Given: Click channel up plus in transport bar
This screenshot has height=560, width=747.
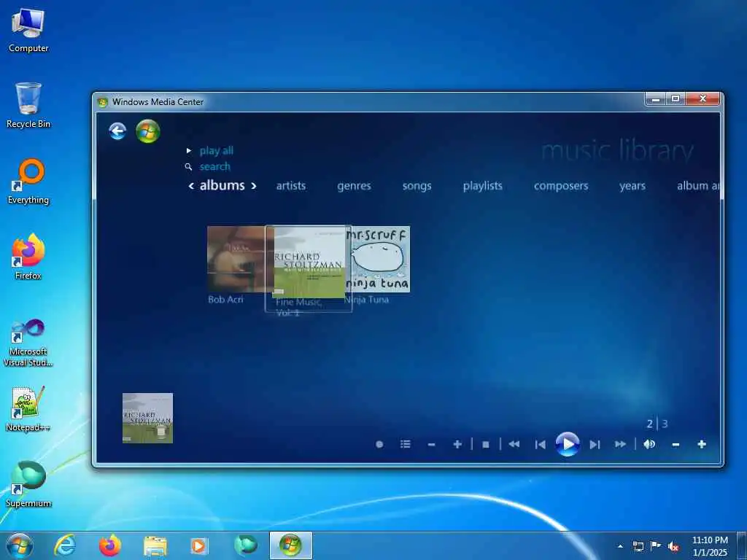Looking at the screenshot, I should (457, 444).
